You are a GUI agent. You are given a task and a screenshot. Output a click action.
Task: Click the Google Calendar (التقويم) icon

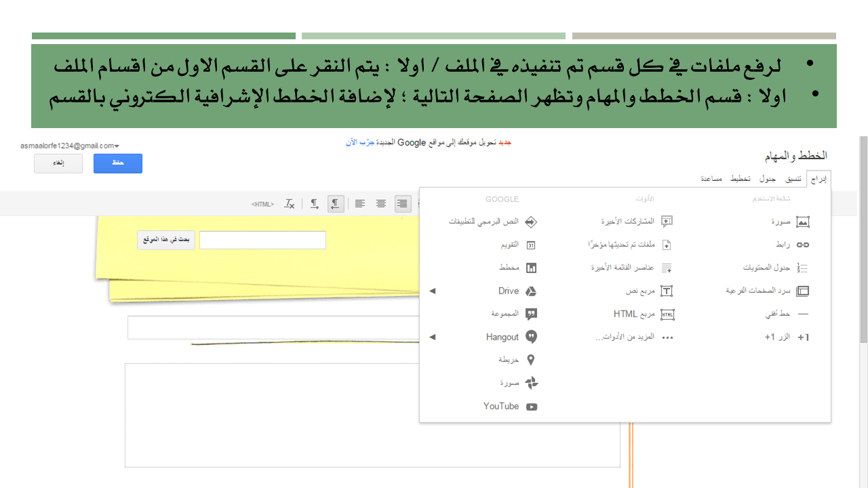[x=532, y=245]
